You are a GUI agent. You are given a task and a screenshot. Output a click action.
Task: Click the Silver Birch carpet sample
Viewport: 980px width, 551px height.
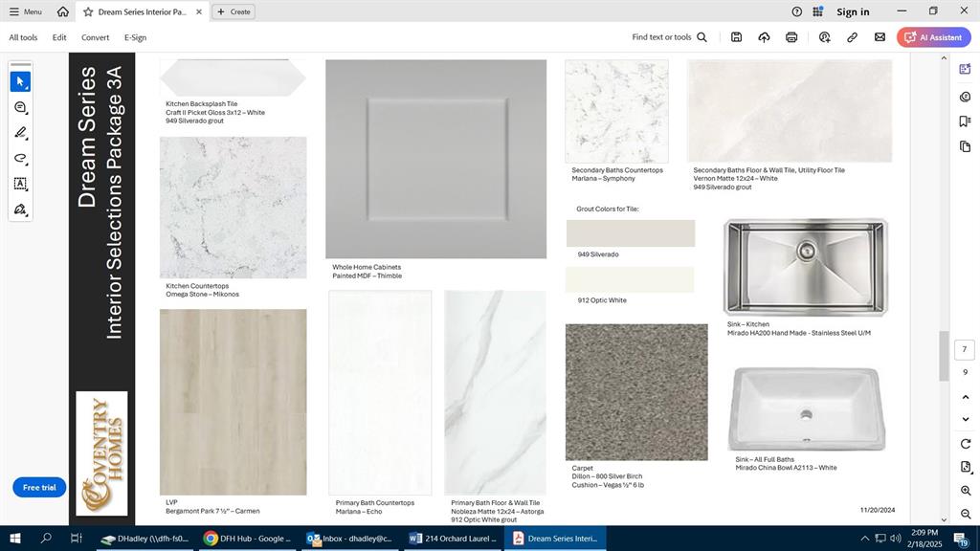[x=636, y=392]
